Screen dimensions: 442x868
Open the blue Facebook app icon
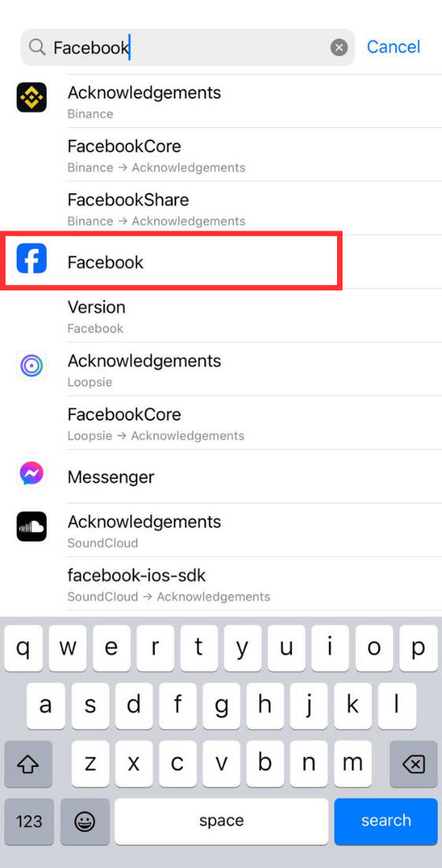[32, 258]
